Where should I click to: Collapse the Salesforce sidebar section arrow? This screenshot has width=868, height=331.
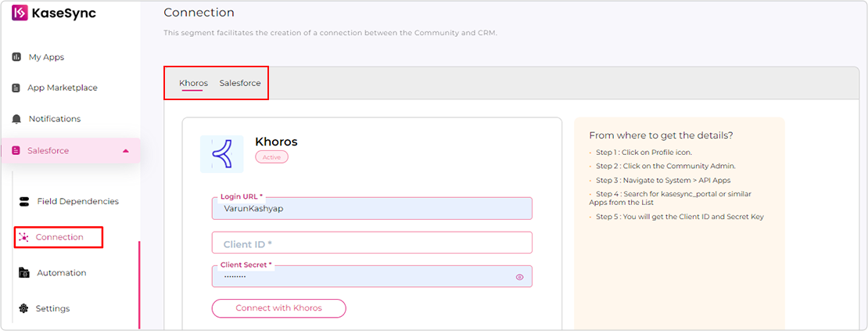[126, 150]
